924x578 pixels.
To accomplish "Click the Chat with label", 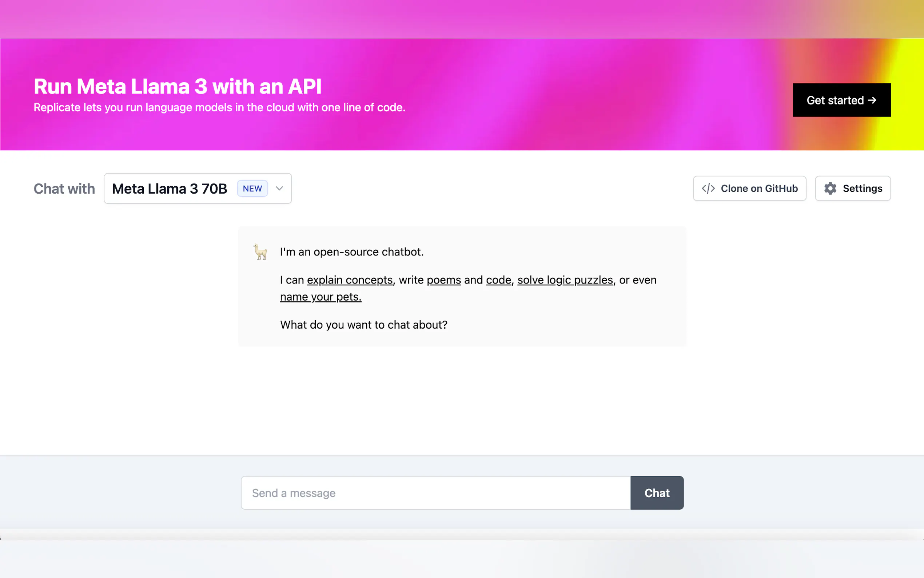I will (x=64, y=189).
